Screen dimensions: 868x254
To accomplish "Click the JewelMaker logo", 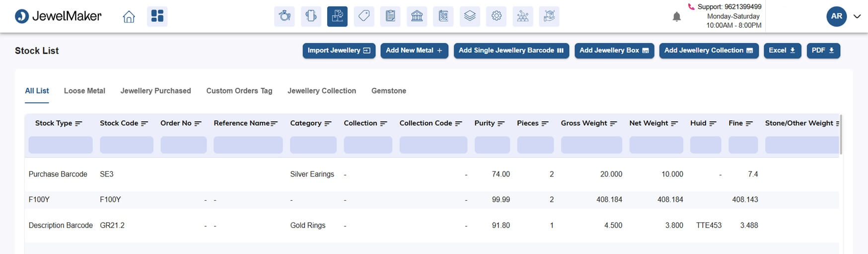I will pos(58,16).
